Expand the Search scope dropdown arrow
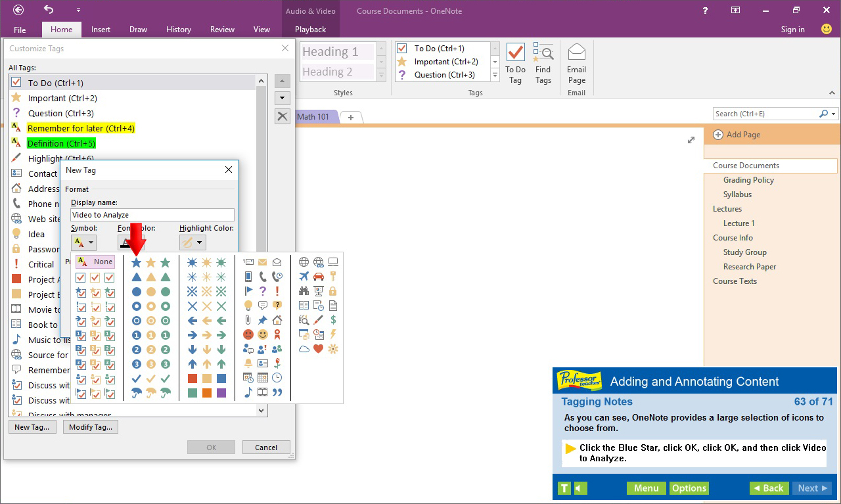841x504 pixels. coord(833,113)
